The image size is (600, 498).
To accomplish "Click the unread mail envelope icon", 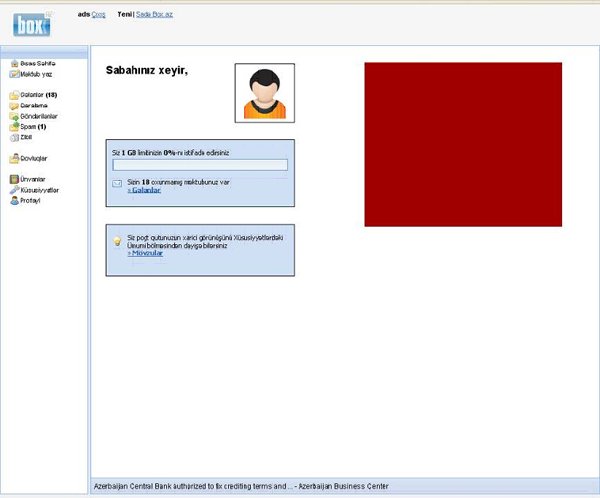I will (x=117, y=184).
